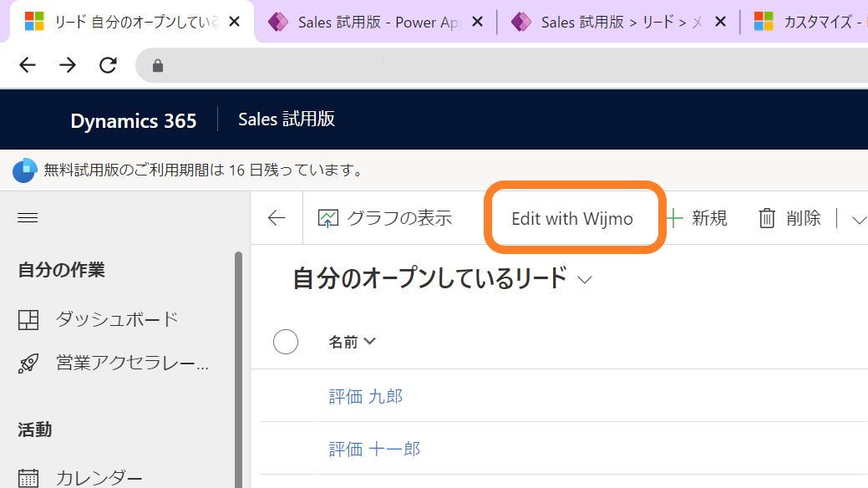Viewport: 868px width, 488px height.
Task: Open Dynamics 365 home link
Action: (134, 120)
